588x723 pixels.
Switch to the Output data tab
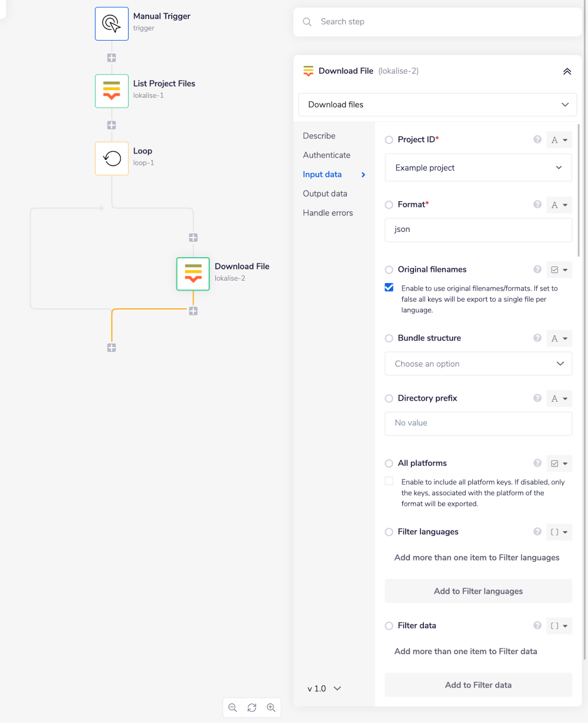(325, 194)
